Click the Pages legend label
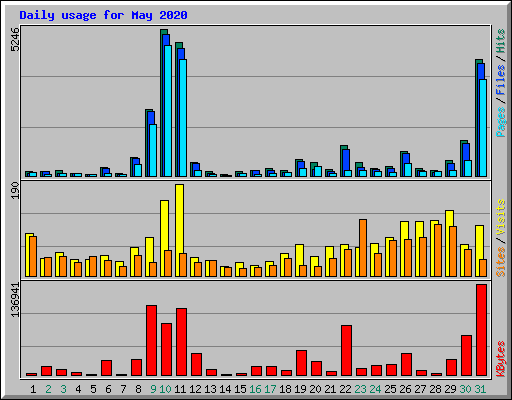Image resolution: width=512 pixels, height=400 pixels. (500, 121)
